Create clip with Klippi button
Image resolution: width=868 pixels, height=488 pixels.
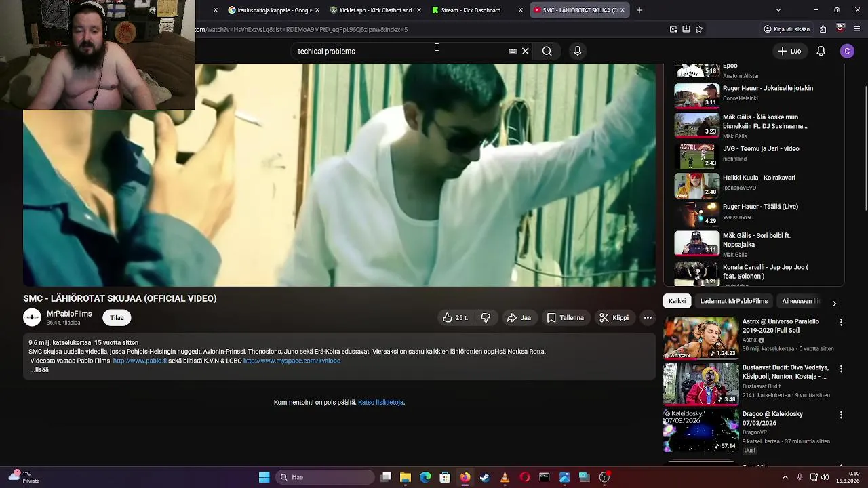tap(614, 317)
